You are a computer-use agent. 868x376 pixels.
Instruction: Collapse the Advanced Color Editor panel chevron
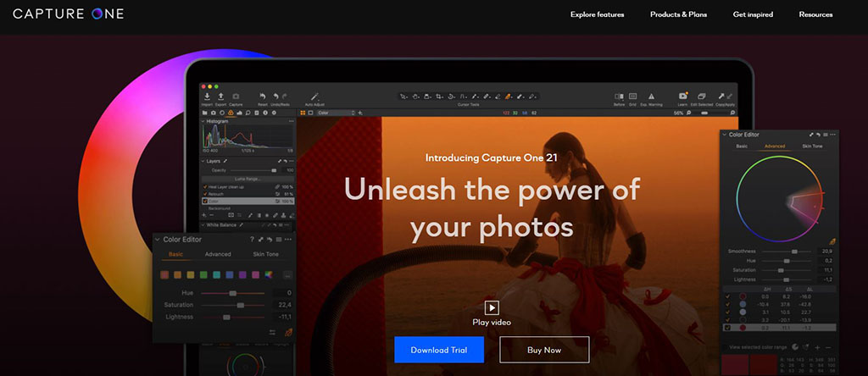click(724, 135)
